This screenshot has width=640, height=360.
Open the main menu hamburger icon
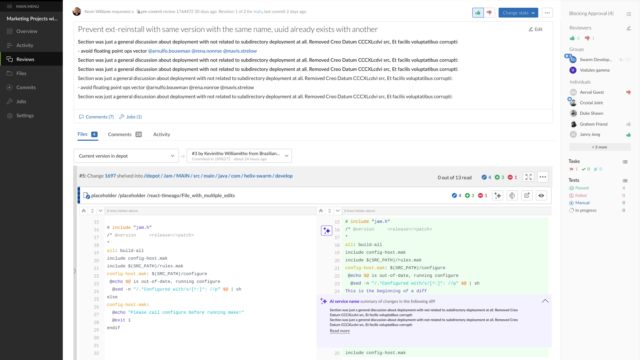tap(9, 6)
